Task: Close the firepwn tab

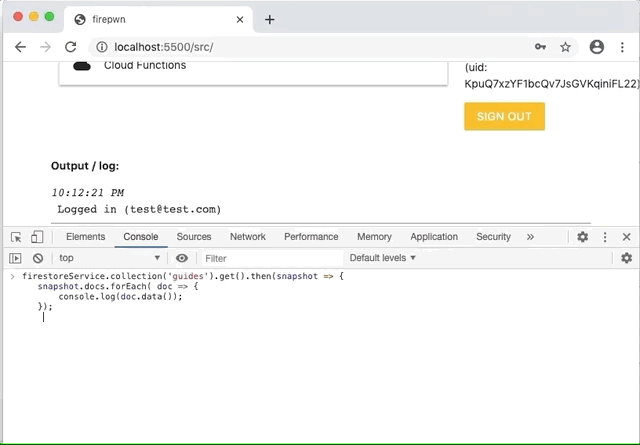Action: 240,19
